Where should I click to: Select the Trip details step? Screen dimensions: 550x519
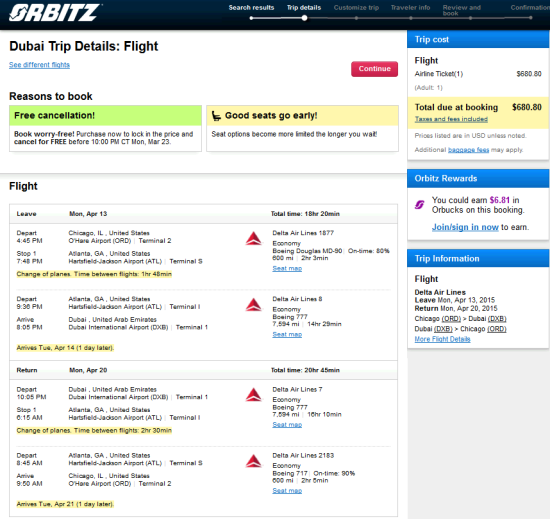coord(304,7)
